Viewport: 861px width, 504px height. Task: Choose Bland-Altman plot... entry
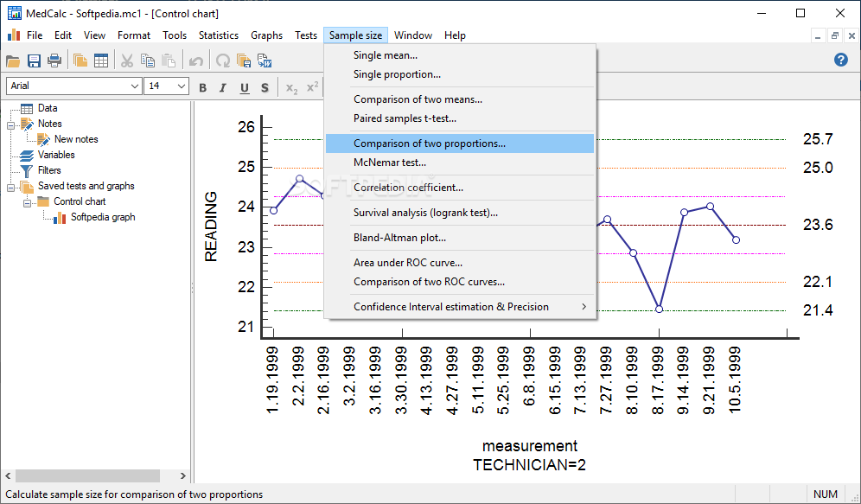click(x=459, y=238)
